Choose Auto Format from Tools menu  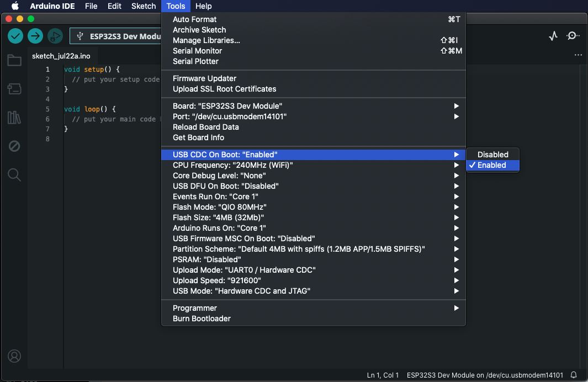click(x=314, y=19)
